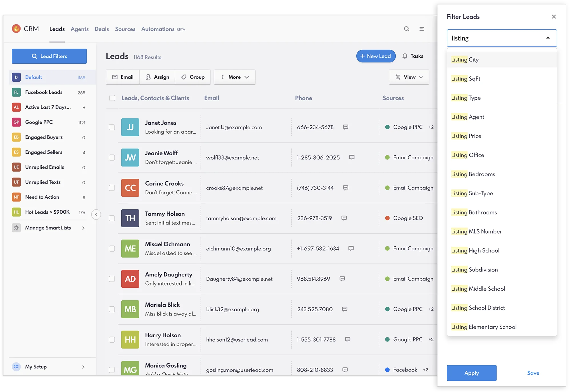Click the New Lead button

pos(376,56)
